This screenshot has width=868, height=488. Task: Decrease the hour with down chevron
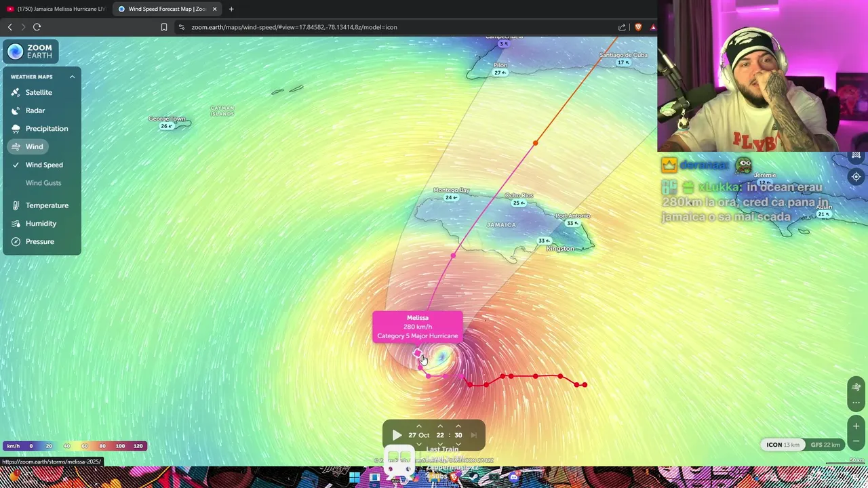[440, 444]
